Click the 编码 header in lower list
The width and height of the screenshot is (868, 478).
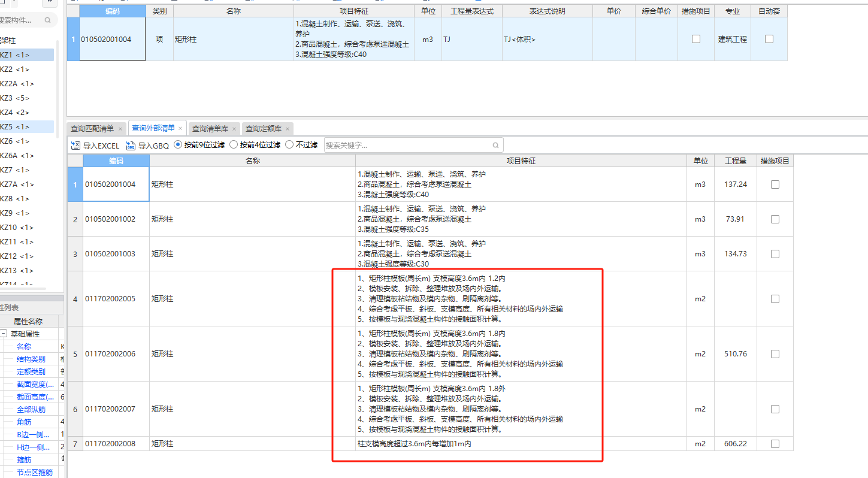116,161
